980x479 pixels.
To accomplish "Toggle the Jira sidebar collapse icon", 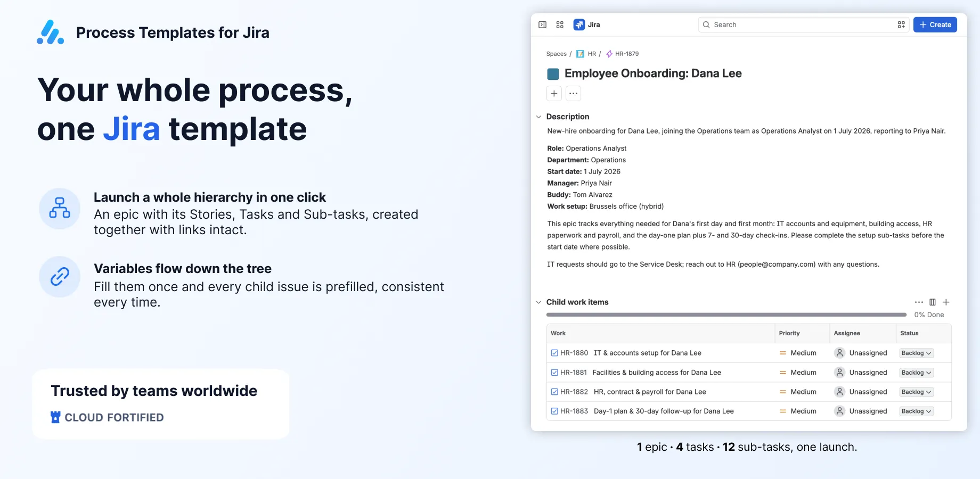I will (542, 24).
